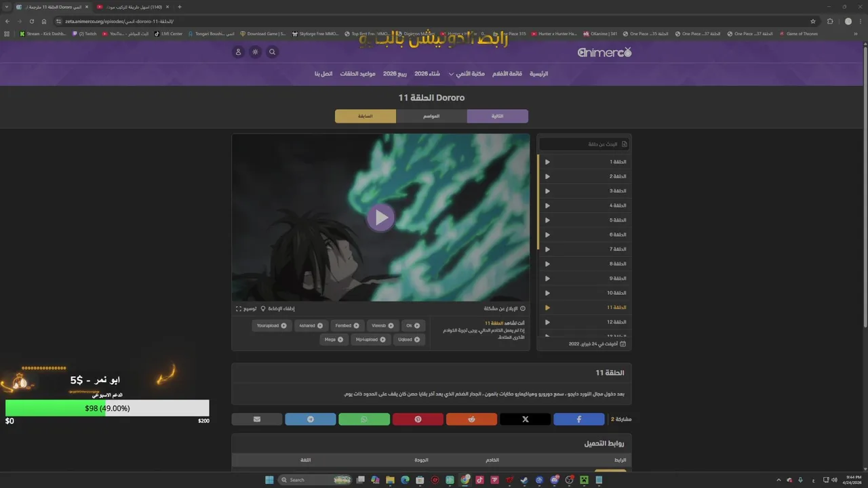
Task: Play the Dororo episode 11 video
Action: [380, 218]
